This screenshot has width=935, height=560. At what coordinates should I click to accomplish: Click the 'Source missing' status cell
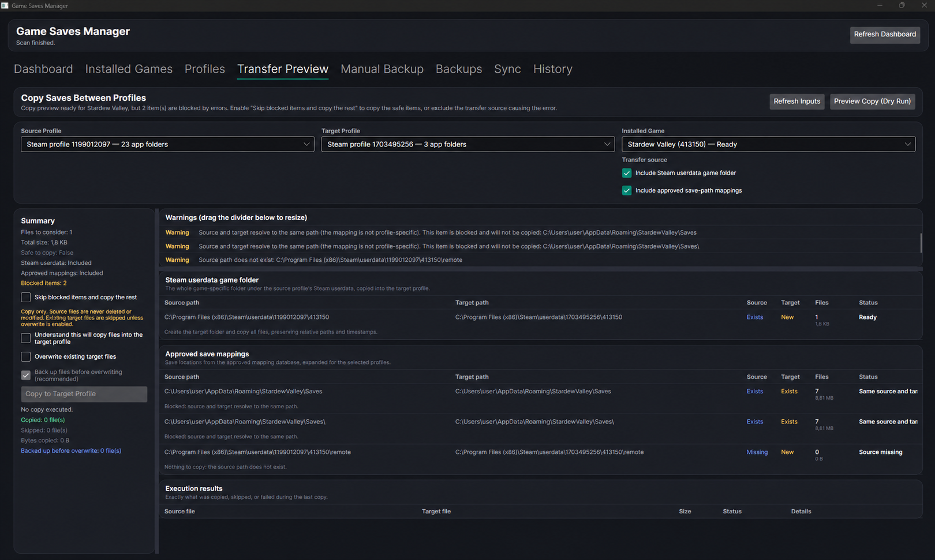pyautogui.click(x=880, y=452)
